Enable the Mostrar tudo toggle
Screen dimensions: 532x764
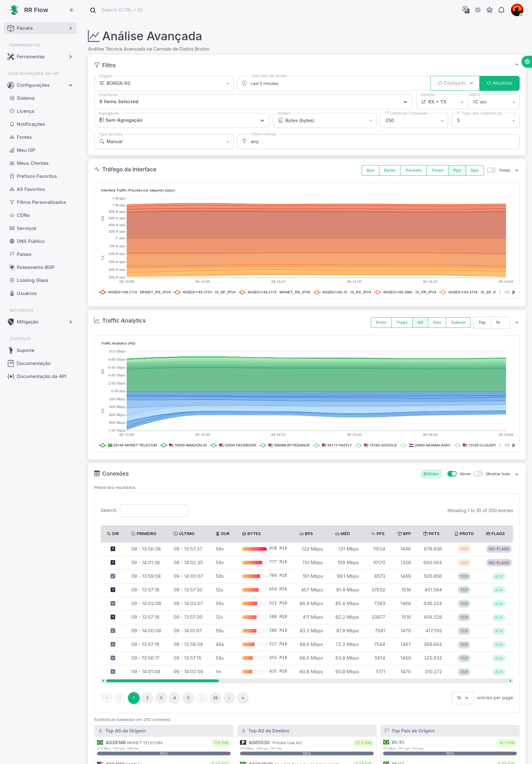[x=478, y=474]
